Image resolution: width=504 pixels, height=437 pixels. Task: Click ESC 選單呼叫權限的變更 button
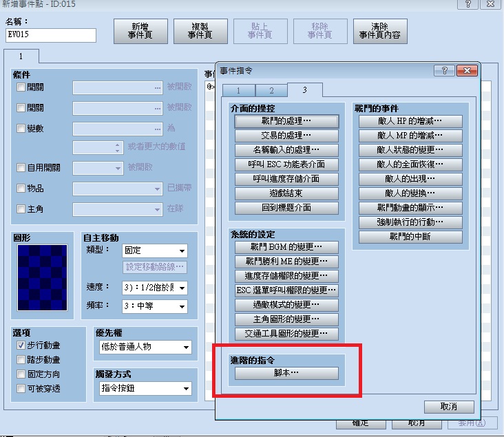286,290
